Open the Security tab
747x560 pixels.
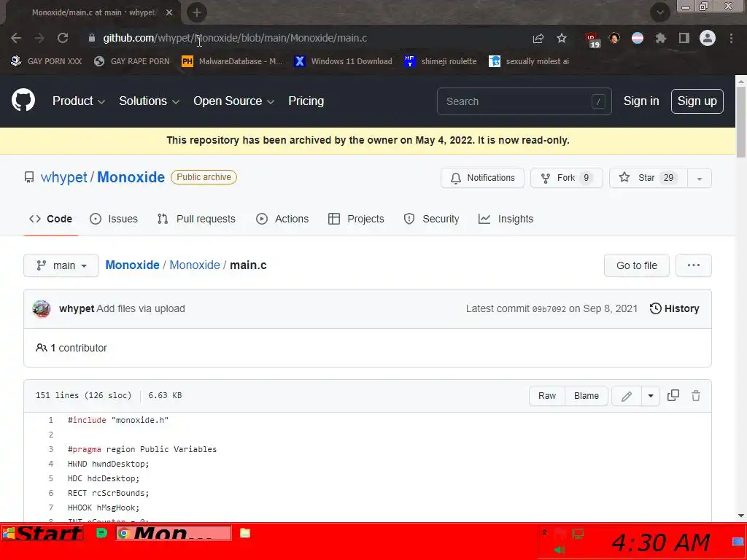(432, 219)
